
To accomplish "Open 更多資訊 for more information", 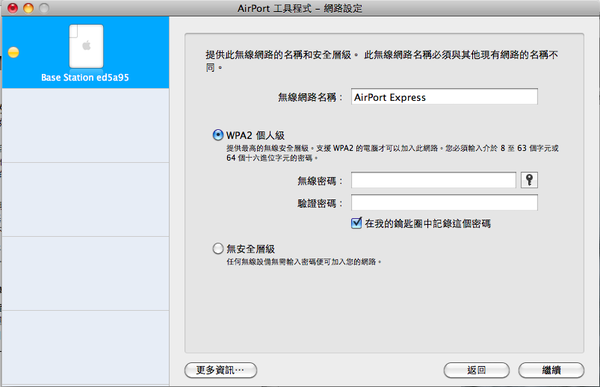I will coord(220,370).
